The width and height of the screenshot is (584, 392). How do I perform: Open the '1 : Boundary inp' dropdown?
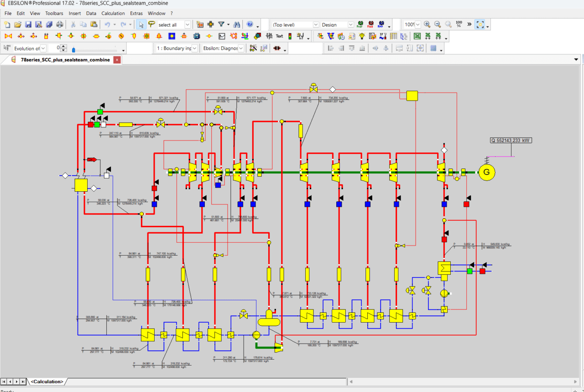tap(194, 48)
